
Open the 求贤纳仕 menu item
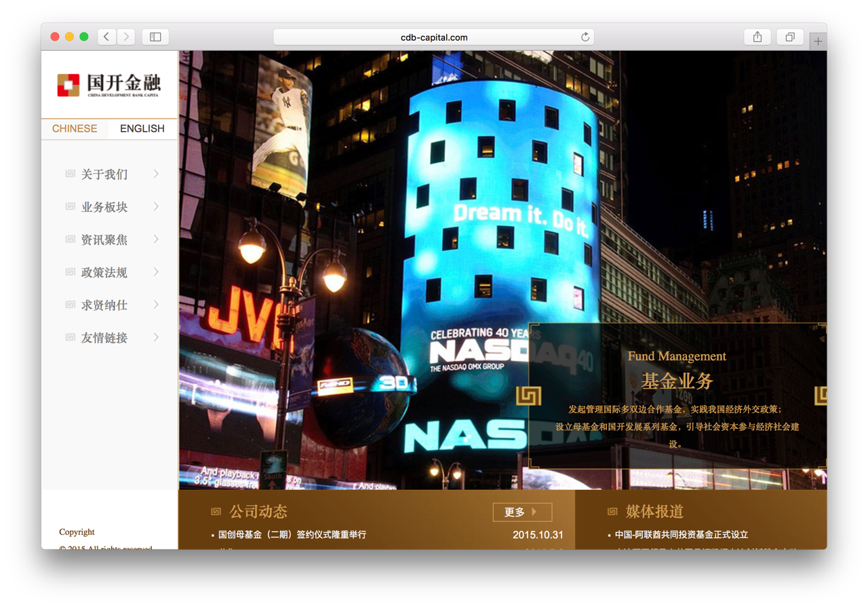[x=104, y=305]
